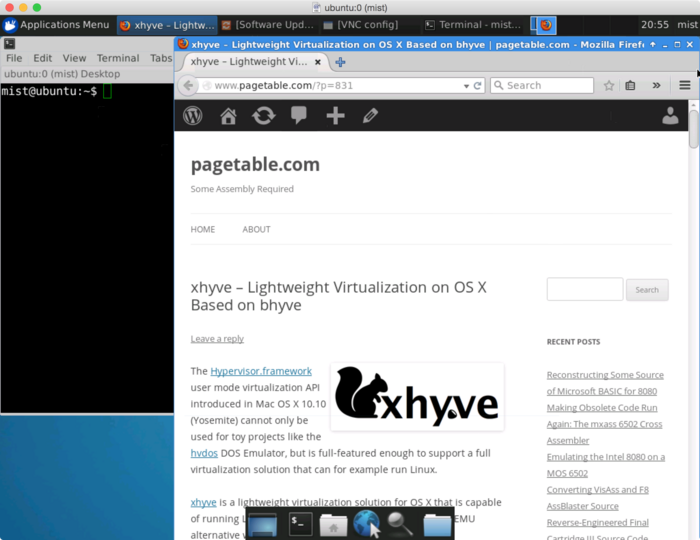Screen dimensions: 700x540
Task: Open Emulating the Intel 8080 post
Action: click(x=606, y=465)
